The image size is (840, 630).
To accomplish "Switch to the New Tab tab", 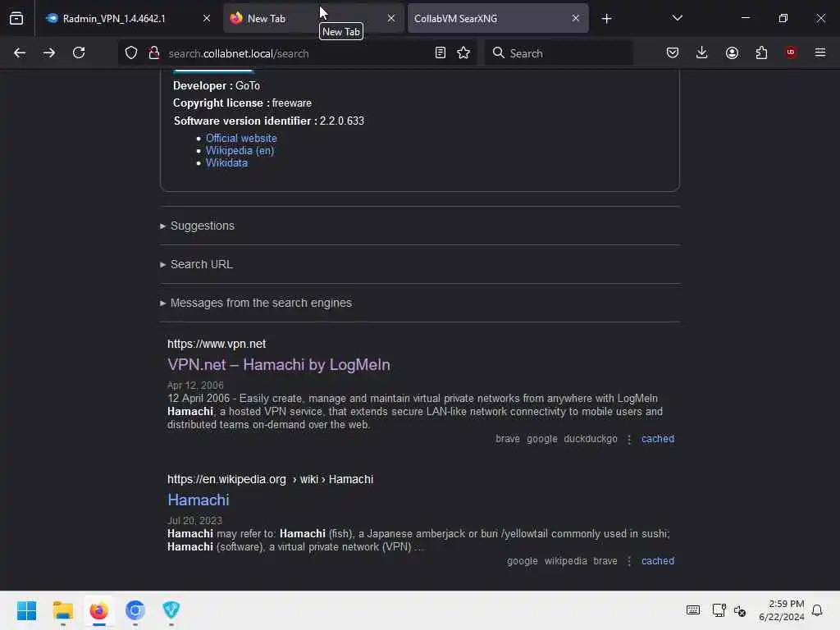I will click(313, 18).
